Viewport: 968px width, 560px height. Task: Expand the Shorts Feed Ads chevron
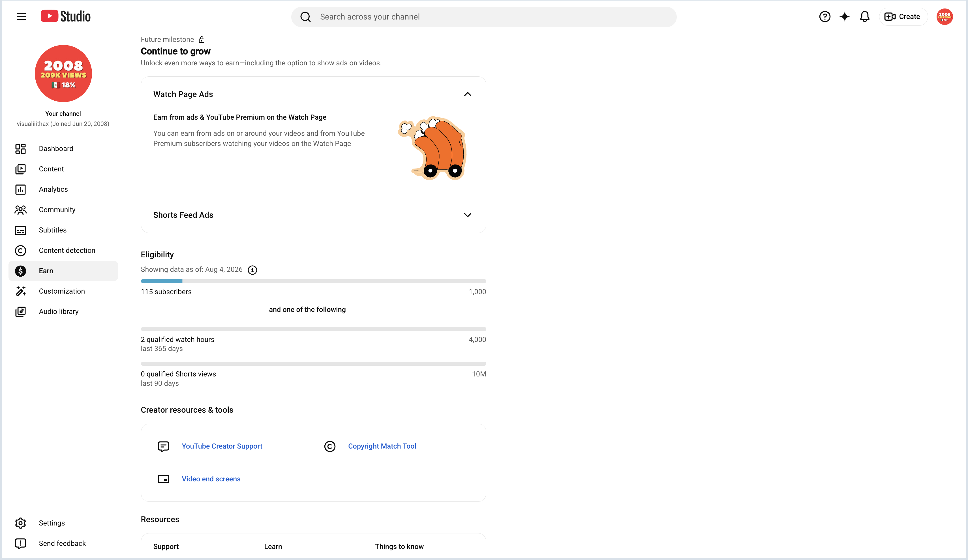468,215
